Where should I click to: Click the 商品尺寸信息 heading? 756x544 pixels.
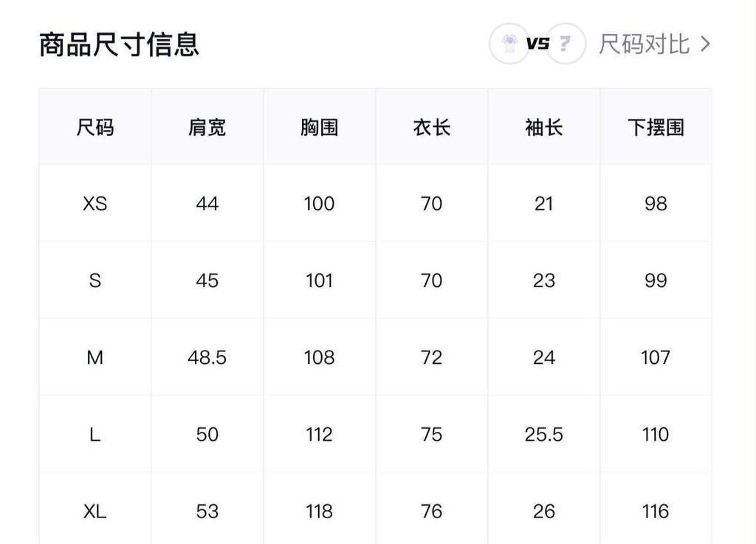[119, 44]
